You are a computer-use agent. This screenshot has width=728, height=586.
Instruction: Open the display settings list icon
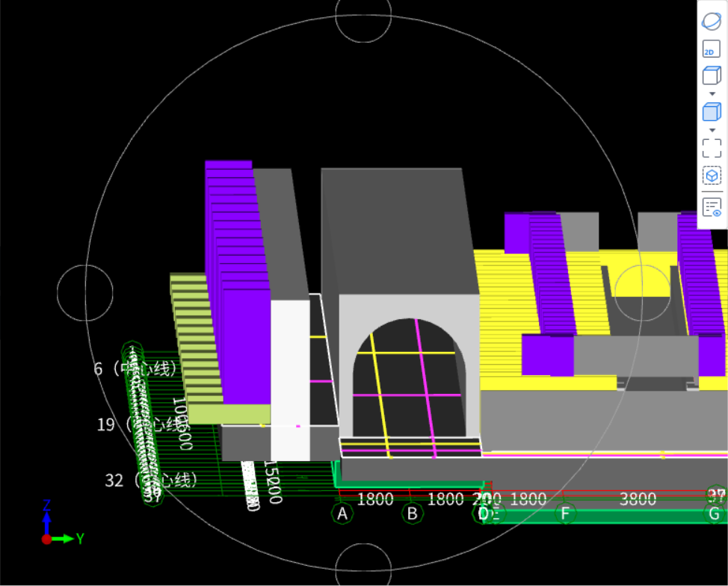(x=712, y=207)
